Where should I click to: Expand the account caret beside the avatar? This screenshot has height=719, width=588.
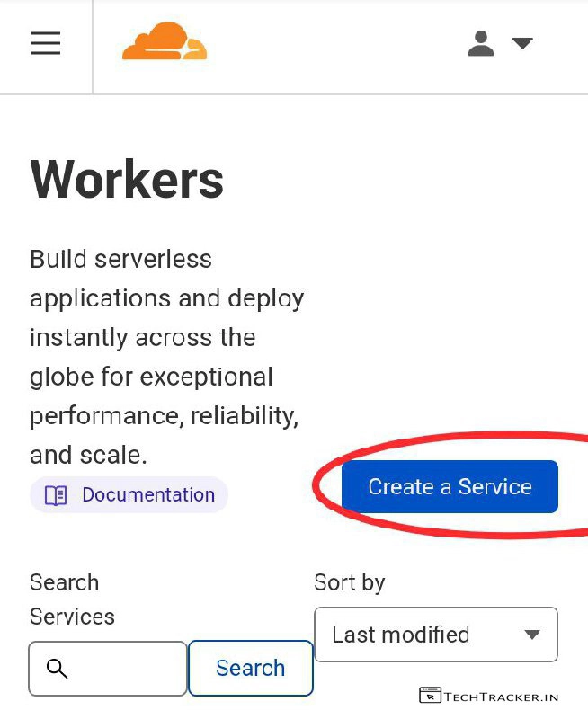coord(521,43)
